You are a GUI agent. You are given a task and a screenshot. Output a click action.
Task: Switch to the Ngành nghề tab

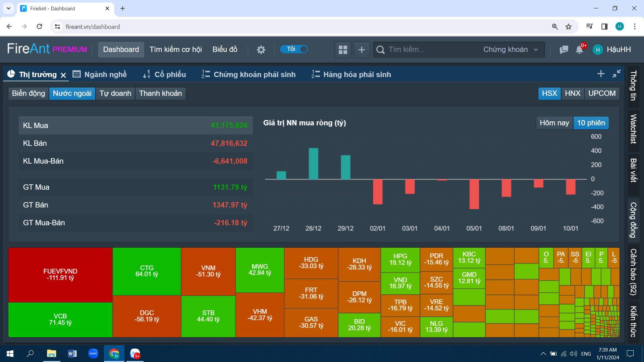[100, 74]
